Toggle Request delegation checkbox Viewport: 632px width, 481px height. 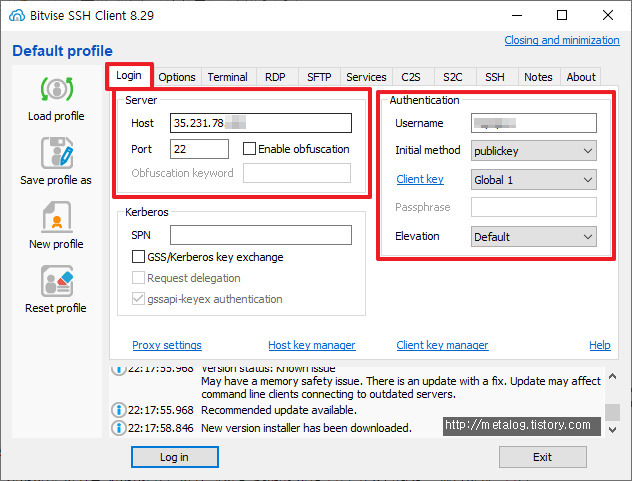138,278
